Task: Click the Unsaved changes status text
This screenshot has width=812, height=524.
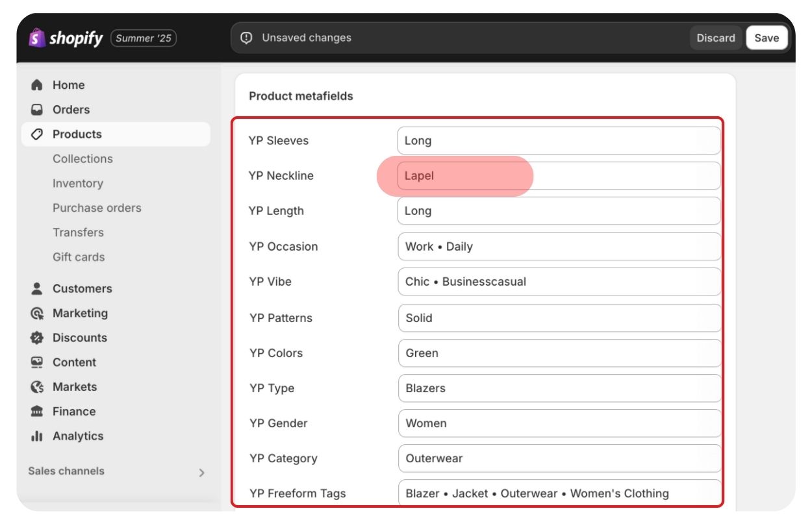Action: point(307,38)
